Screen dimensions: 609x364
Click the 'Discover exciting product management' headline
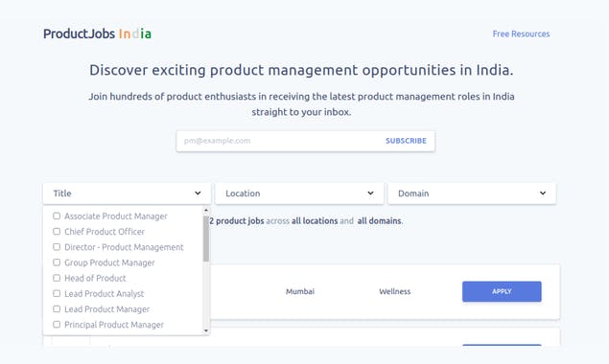coord(301,70)
